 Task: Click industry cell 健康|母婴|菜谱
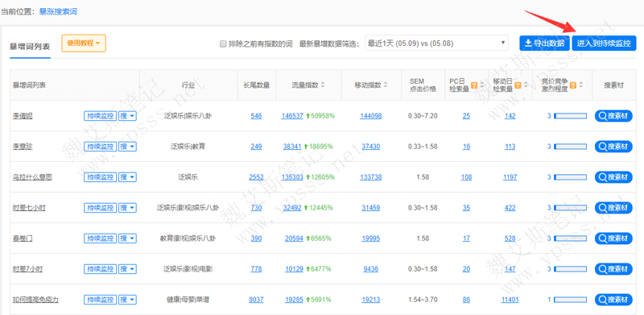click(188, 300)
